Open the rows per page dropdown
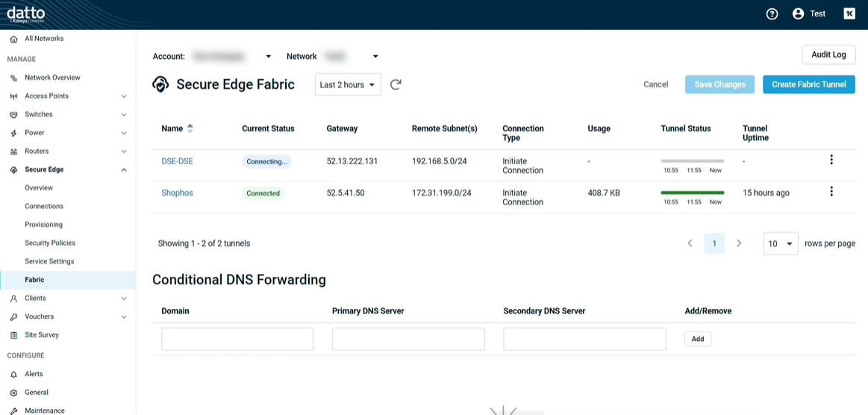The image size is (868, 415). click(x=780, y=243)
